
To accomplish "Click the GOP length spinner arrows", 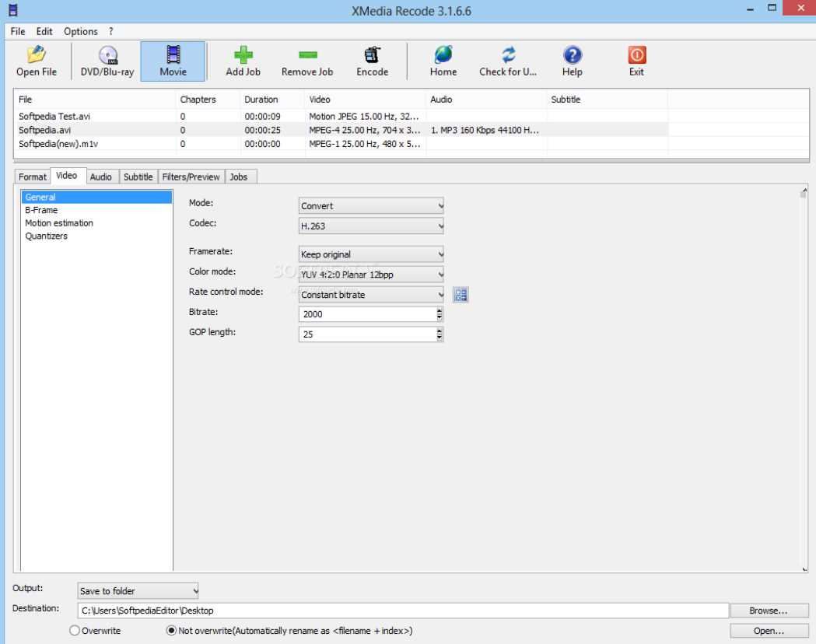I will pyautogui.click(x=440, y=334).
